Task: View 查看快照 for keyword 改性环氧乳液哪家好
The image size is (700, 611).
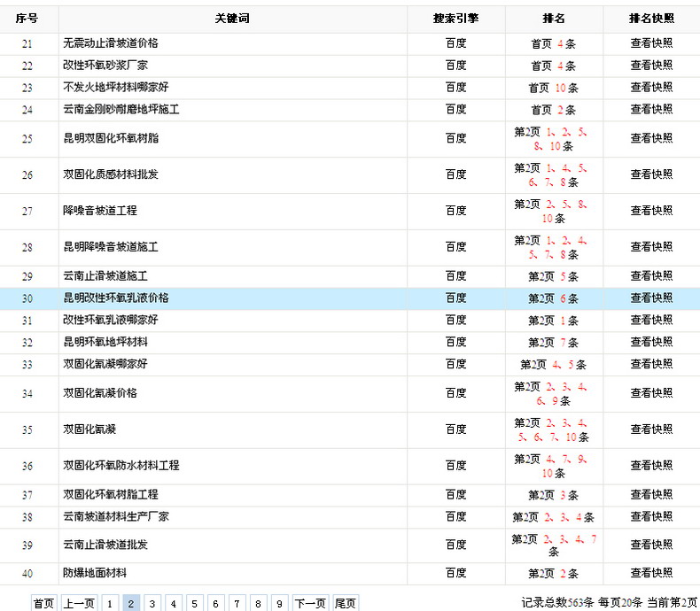Action: [651, 320]
